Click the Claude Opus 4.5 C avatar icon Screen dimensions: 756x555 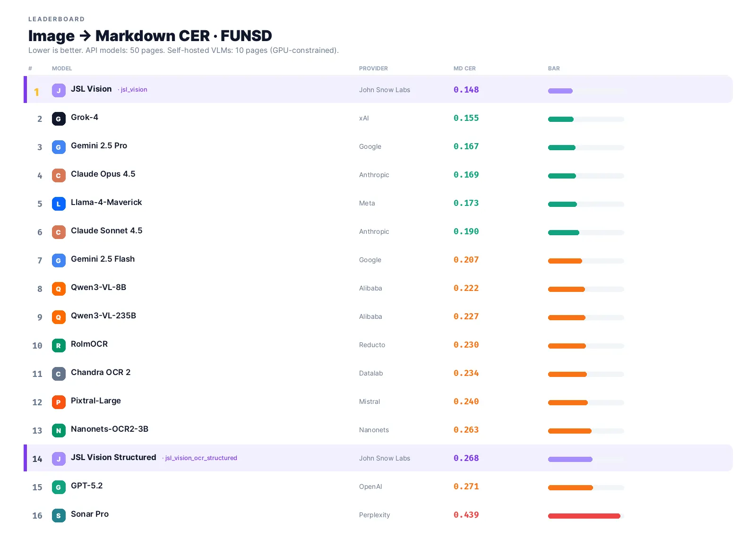click(x=59, y=175)
